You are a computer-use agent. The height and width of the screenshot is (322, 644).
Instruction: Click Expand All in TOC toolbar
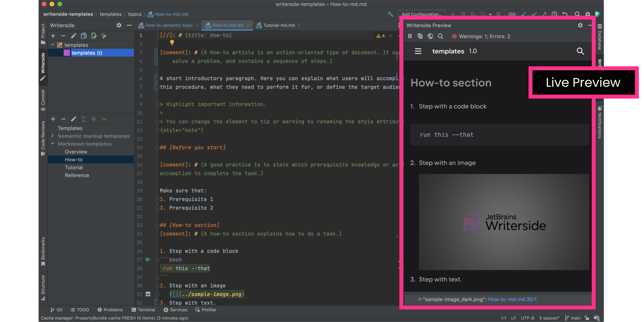pyautogui.click(x=83, y=119)
